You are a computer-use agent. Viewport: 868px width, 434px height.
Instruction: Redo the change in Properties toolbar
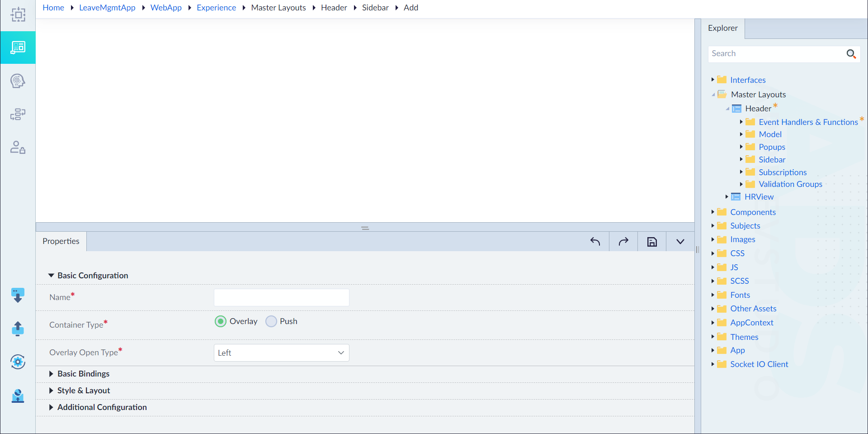(x=623, y=242)
